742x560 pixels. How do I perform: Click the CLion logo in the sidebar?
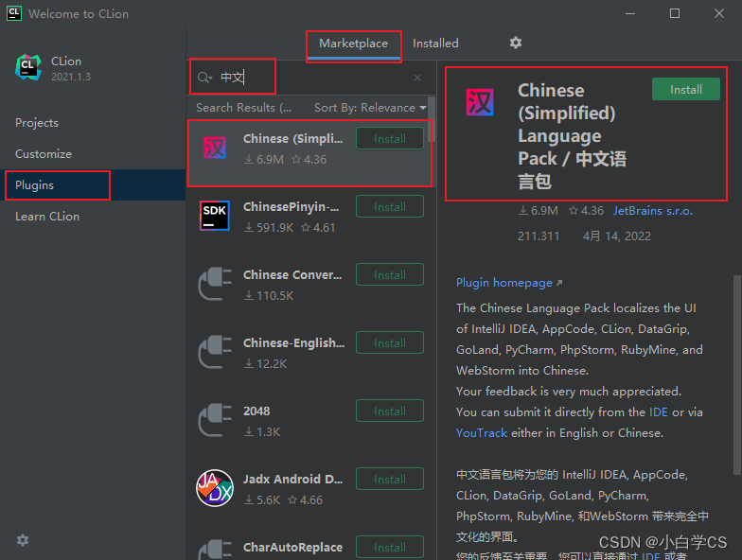(28, 67)
